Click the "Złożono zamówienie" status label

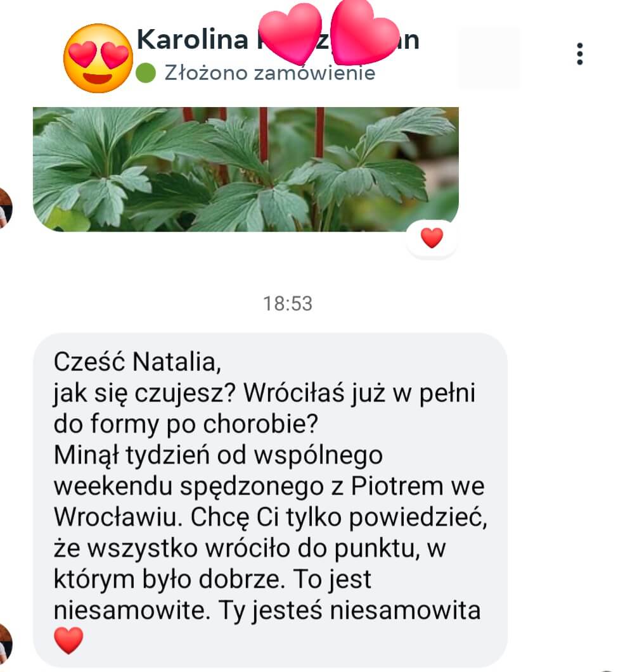pos(270,73)
